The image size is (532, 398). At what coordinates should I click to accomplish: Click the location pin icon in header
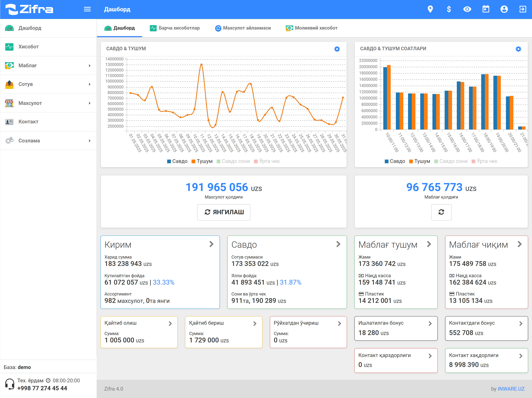click(x=430, y=9)
